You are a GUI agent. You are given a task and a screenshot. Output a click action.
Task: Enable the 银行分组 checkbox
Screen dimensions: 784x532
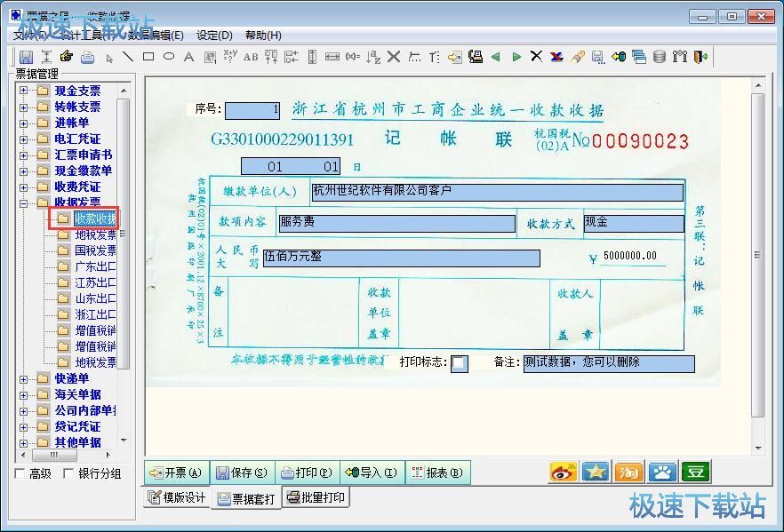[68, 474]
